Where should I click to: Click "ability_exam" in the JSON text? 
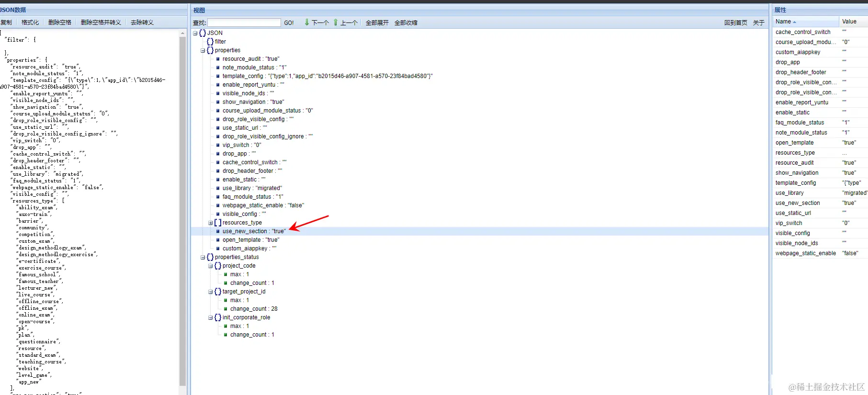[36, 207]
